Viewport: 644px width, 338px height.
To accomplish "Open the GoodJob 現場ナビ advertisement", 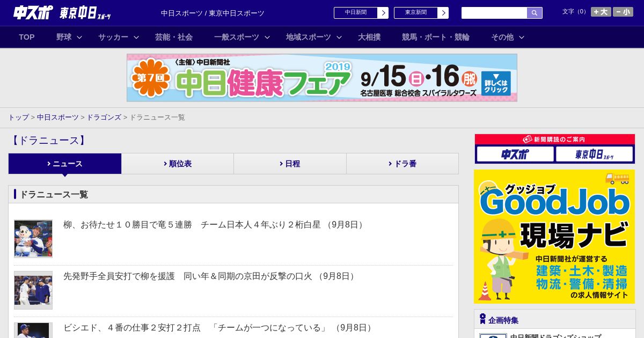I will (554, 237).
